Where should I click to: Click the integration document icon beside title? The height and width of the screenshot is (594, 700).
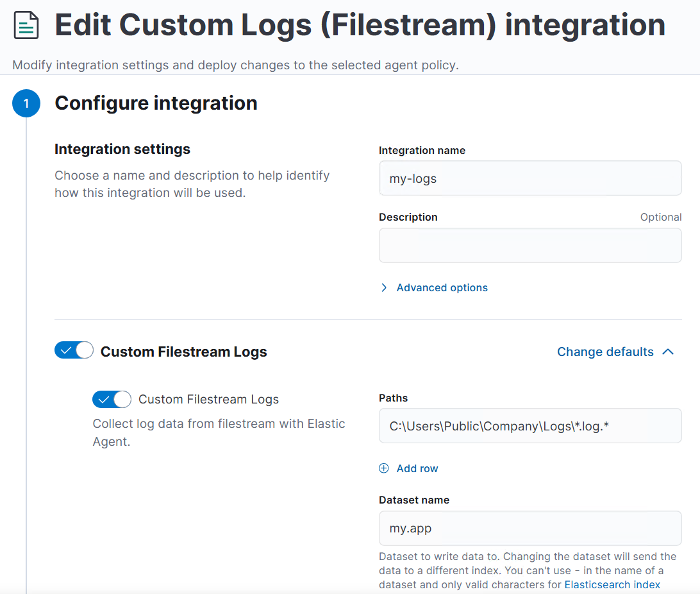pos(26,26)
